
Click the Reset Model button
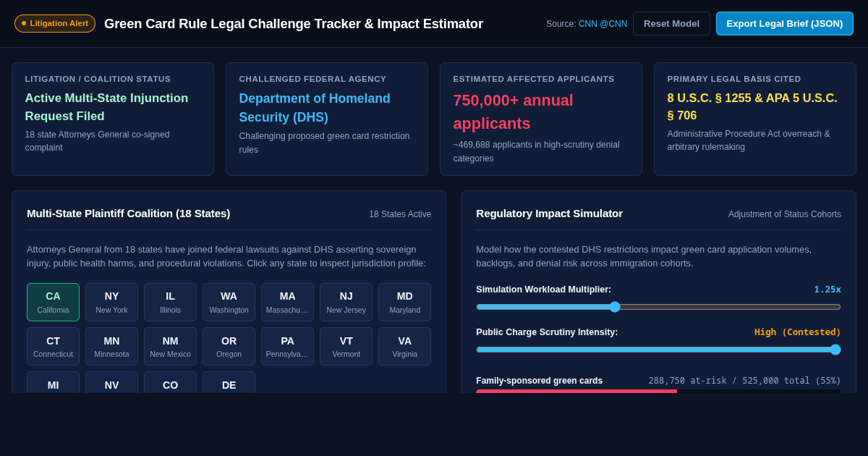[x=671, y=23]
